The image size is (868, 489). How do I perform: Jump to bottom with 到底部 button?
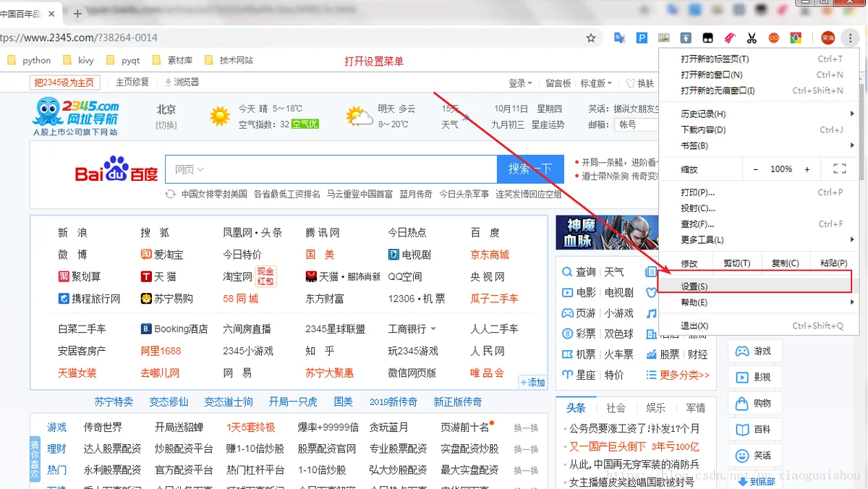(x=756, y=481)
